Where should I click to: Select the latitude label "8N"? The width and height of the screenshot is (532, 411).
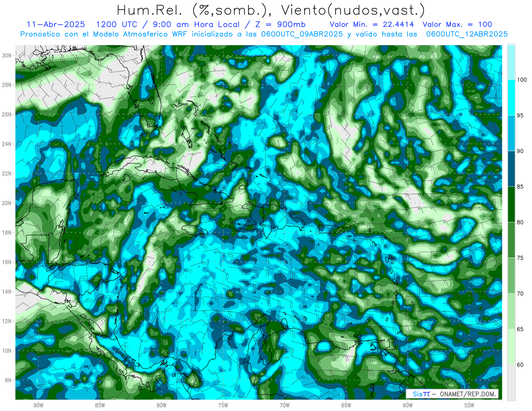click(8, 380)
